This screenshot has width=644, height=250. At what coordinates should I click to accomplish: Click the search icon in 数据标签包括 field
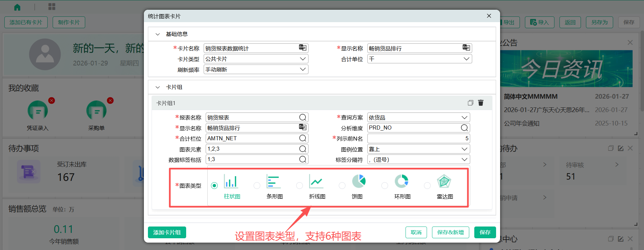[303, 159]
